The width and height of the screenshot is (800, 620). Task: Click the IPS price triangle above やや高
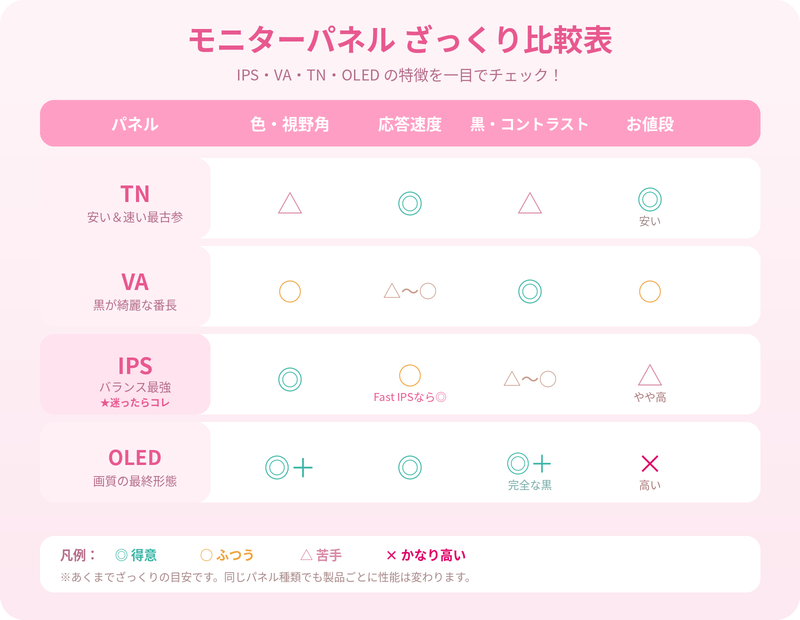tap(649, 375)
